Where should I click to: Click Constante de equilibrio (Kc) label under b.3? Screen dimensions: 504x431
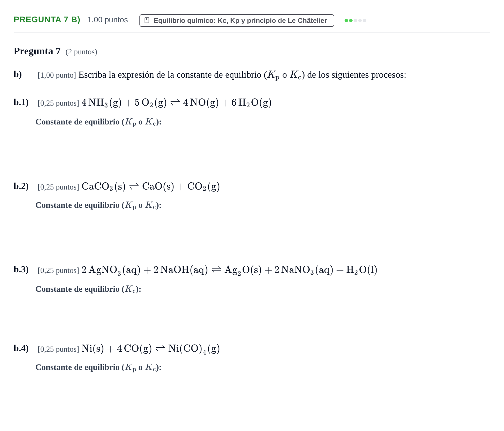pyautogui.click(x=88, y=289)
